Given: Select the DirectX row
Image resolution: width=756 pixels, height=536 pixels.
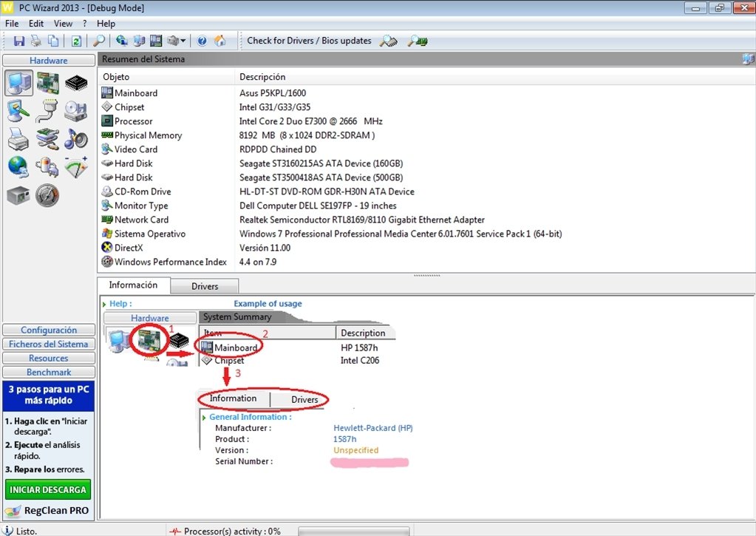Looking at the screenshot, I should click(x=426, y=248).
